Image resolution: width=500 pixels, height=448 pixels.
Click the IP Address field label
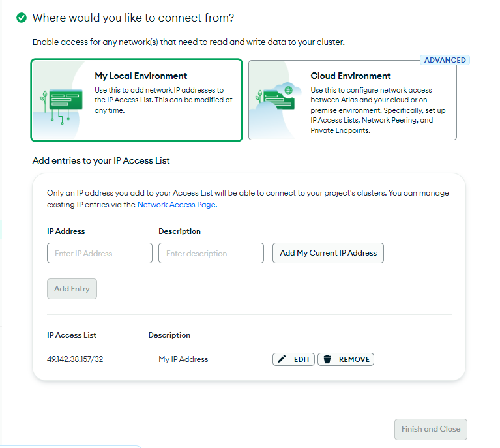coord(66,231)
